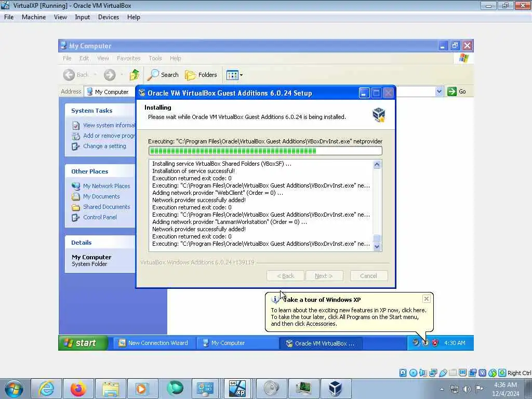Screen dimensions: 532x399
Task: Open My Network Places link
Action: tap(107, 186)
